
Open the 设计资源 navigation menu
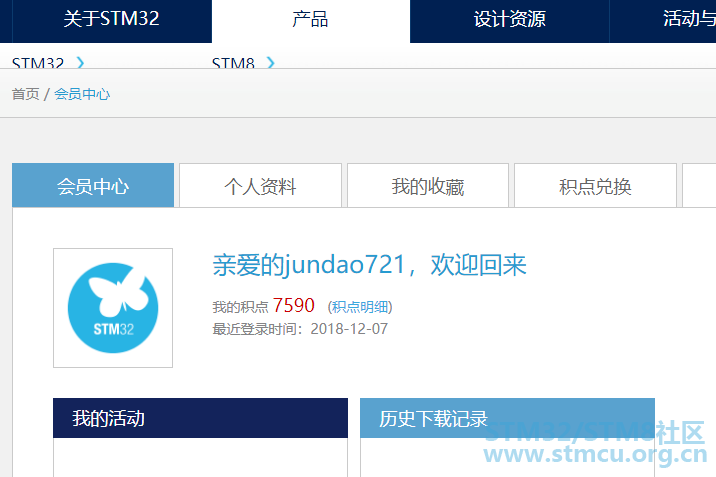coord(510,20)
